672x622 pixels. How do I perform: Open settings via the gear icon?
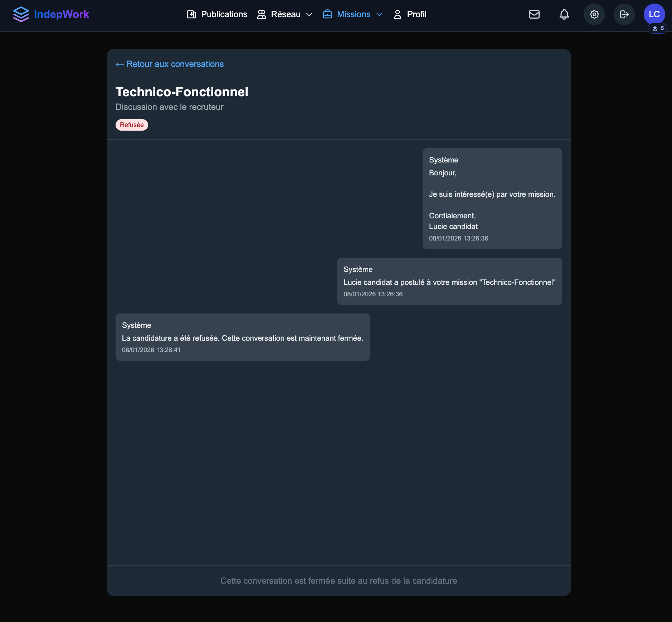[594, 14]
